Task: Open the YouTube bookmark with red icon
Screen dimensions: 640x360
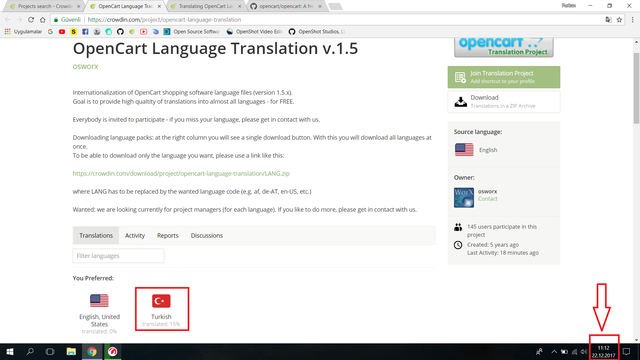Action: click(x=62, y=31)
